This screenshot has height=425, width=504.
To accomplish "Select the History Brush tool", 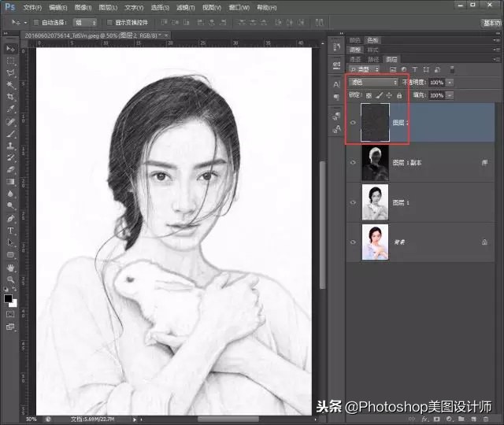I will point(10,157).
